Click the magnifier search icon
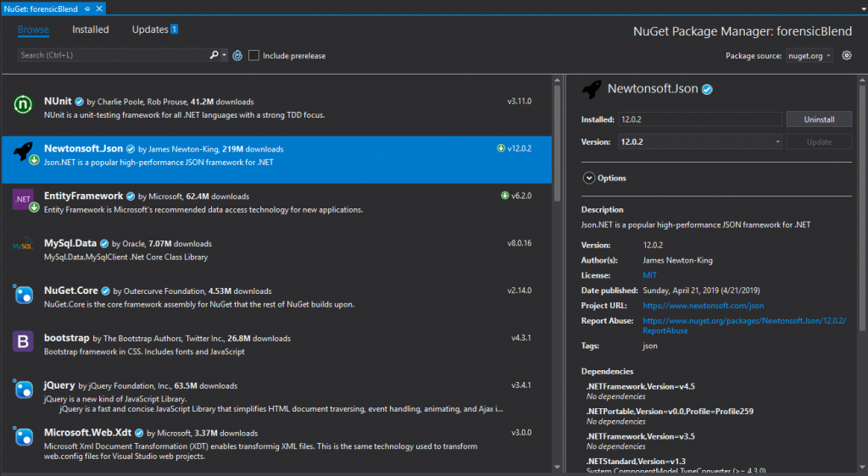This screenshot has height=476, width=868. 214,55
